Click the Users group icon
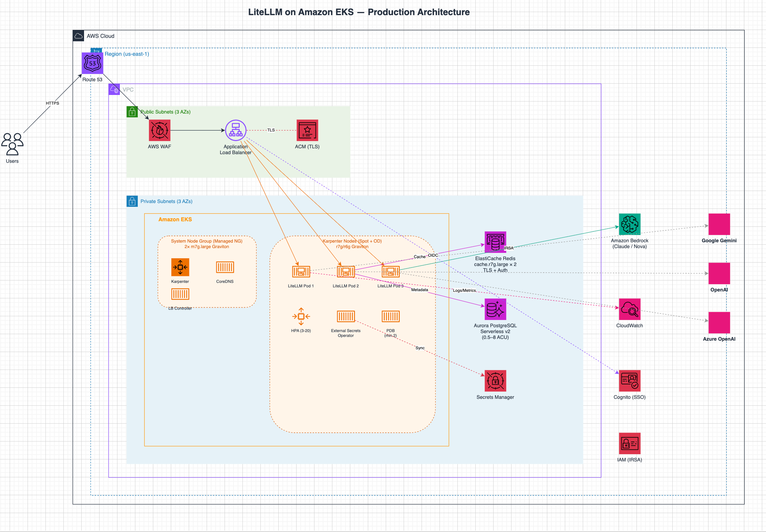Viewport: 766px width, 532px height. coord(12,145)
